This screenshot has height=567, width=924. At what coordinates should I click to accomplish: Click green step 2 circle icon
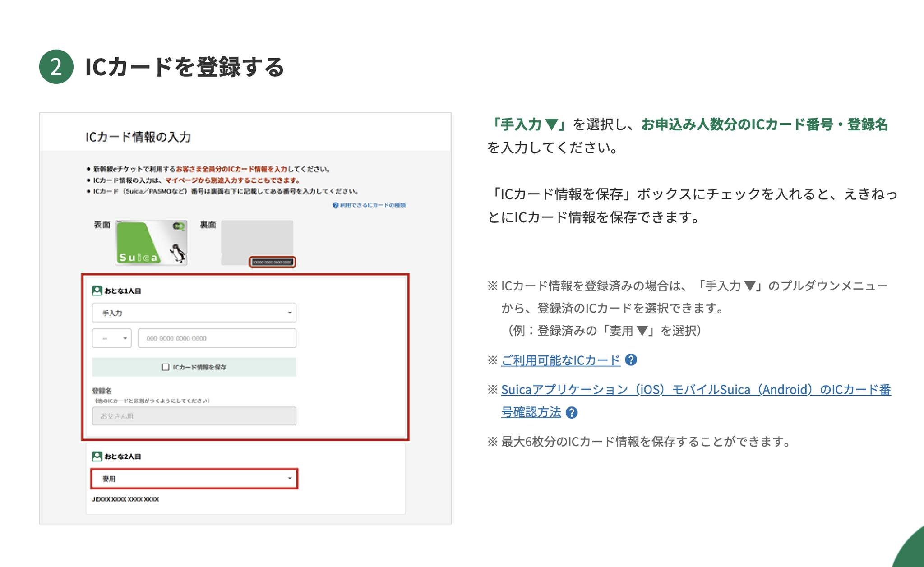tap(56, 67)
